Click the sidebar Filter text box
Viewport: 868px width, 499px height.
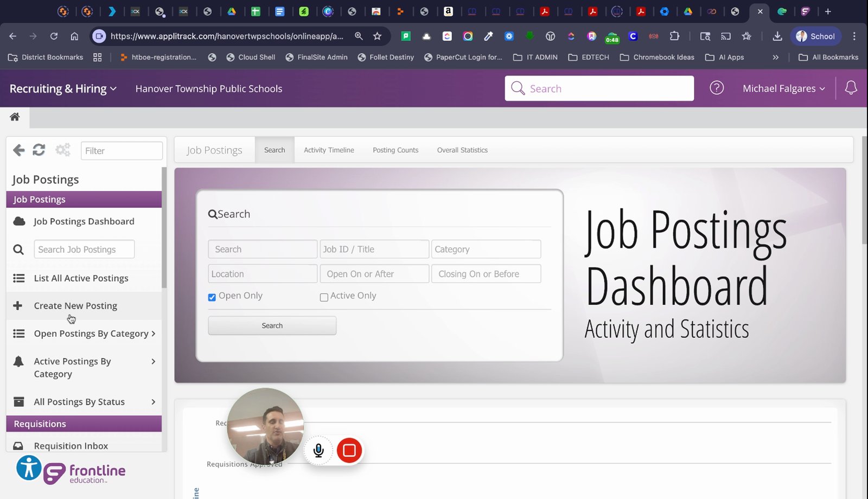click(122, 151)
